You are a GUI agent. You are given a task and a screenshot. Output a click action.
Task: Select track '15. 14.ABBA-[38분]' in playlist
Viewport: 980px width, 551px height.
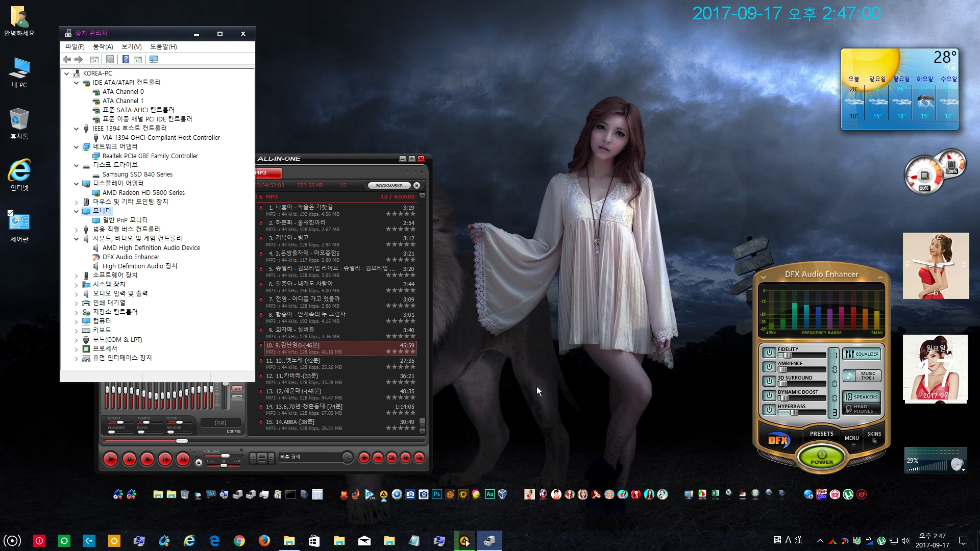pos(340,424)
